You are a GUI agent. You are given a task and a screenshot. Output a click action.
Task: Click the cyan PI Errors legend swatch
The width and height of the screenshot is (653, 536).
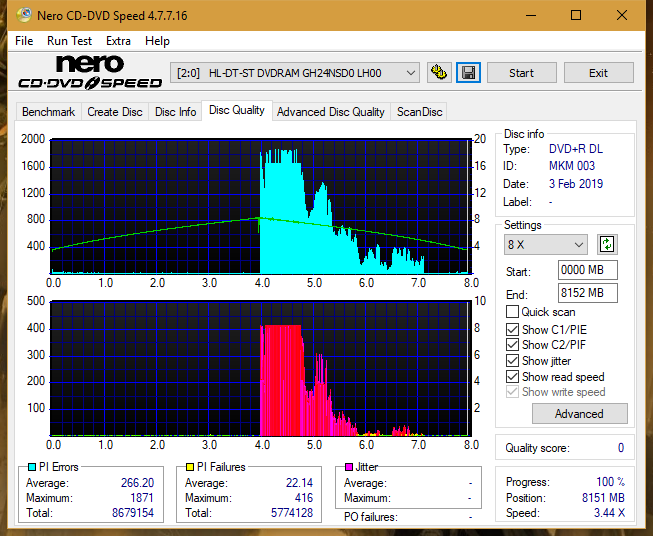coord(32,467)
